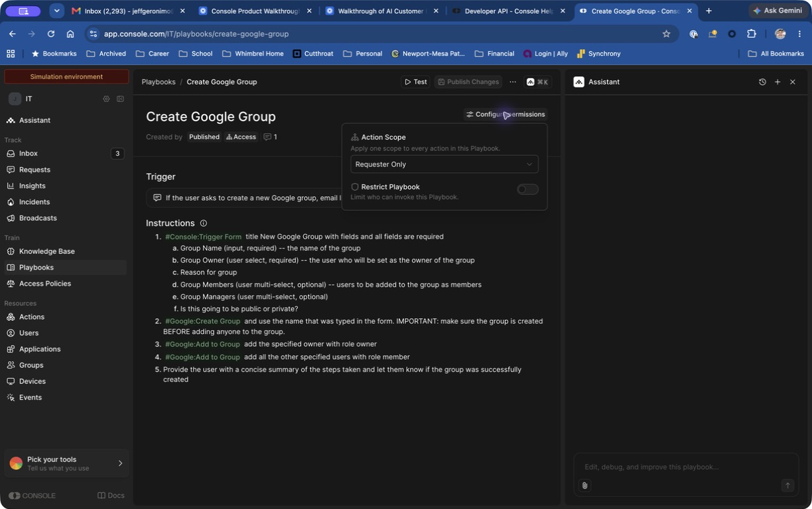Go to Actions under Resources
This screenshot has width=812, height=509.
(x=64, y=317)
